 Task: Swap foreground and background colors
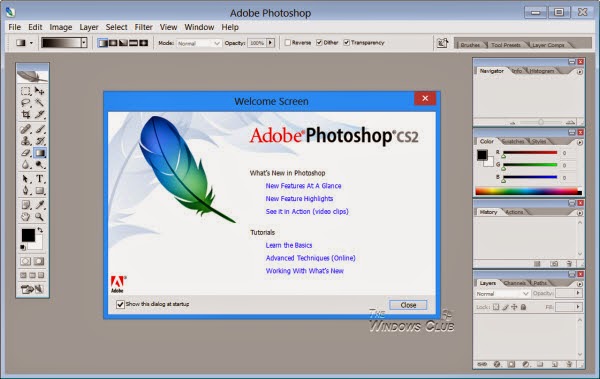[x=40, y=230]
